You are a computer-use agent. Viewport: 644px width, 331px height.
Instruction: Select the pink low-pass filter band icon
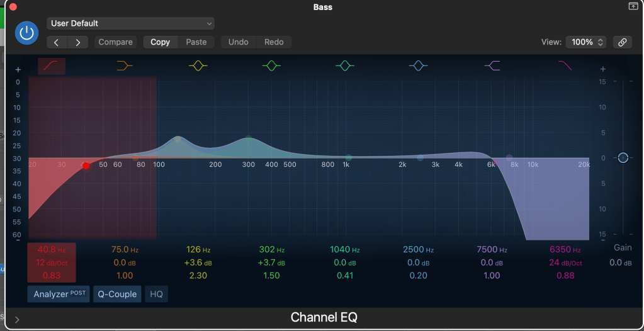565,65
